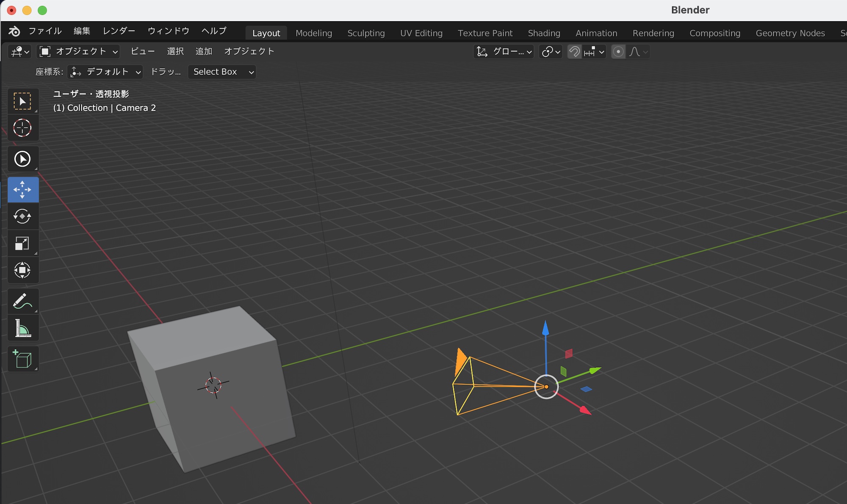Toggle the Select Box tool active state
Viewport: 847px width, 504px height.
tap(23, 101)
